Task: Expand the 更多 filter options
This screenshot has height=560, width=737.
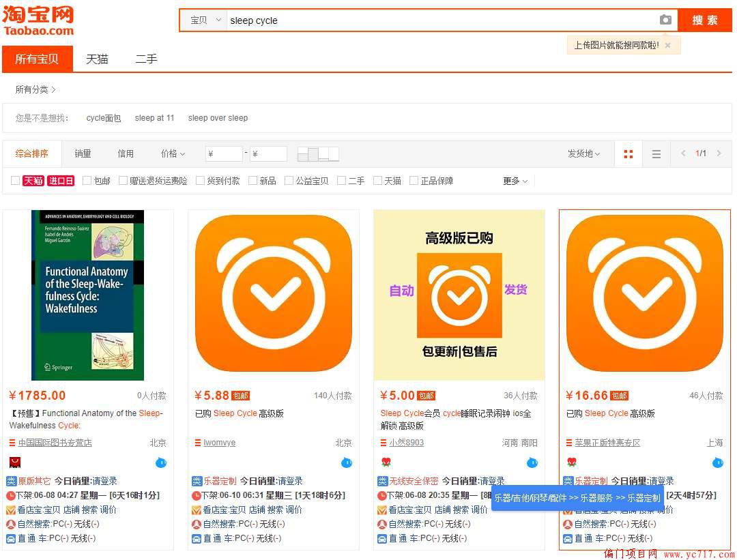Action: click(515, 181)
